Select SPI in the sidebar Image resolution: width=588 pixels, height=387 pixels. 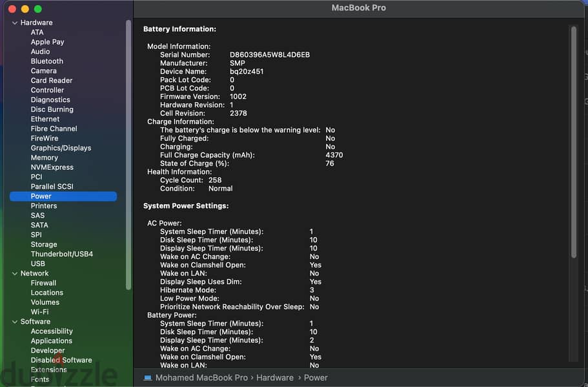tap(36, 235)
